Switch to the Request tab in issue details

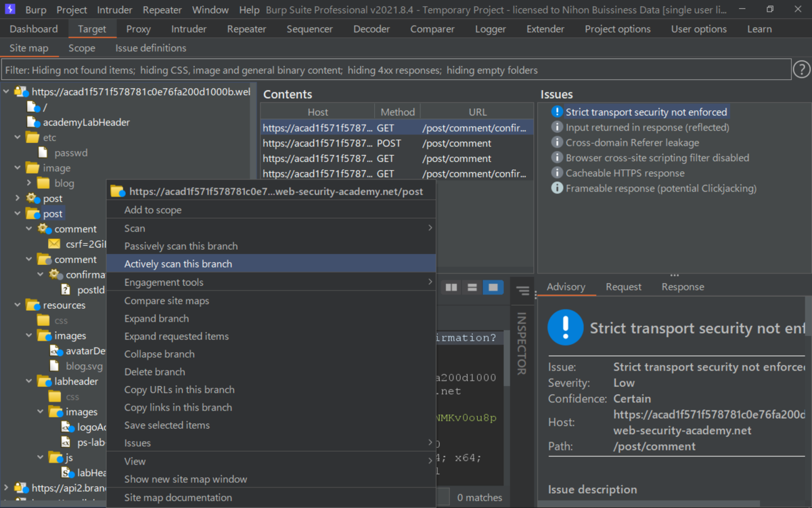tap(623, 287)
